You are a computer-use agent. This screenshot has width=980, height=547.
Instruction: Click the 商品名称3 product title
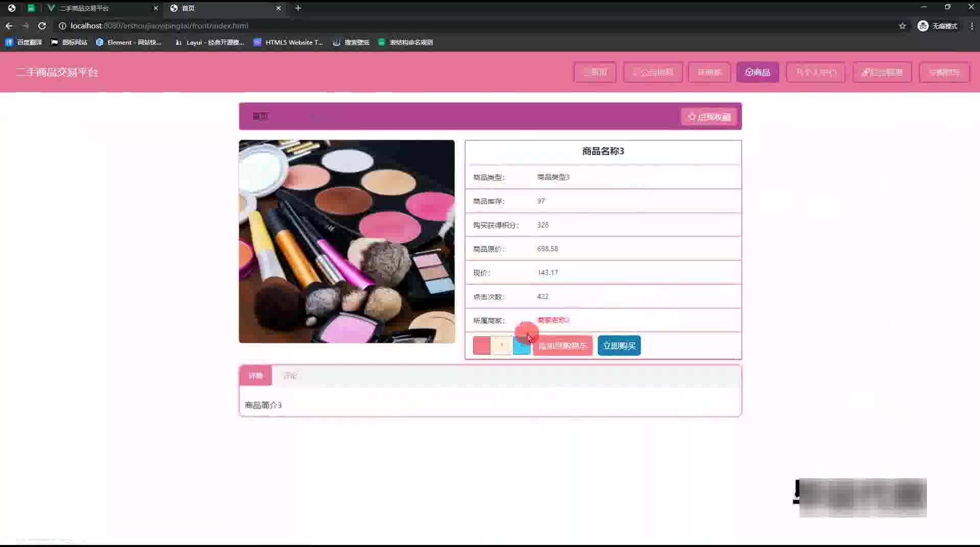coord(603,151)
